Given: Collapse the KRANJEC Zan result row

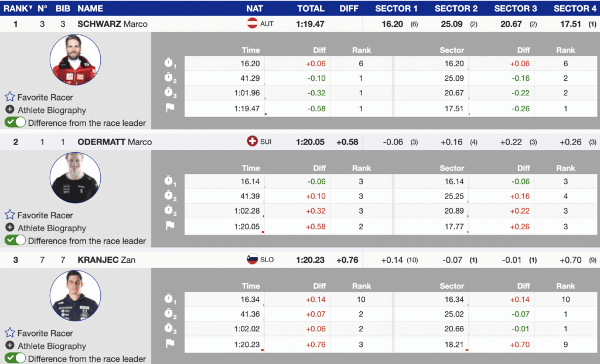Looking at the screenshot, I should pyautogui.click(x=106, y=260).
